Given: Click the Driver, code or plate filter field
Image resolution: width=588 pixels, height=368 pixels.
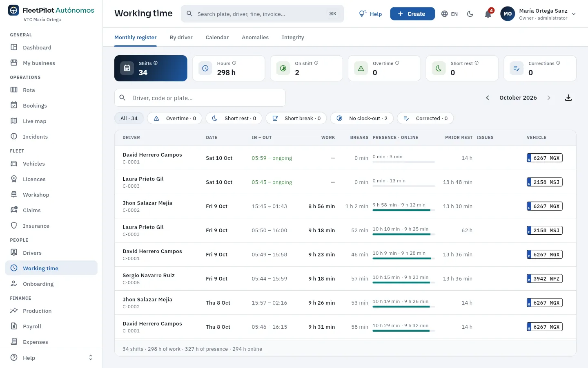Looking at the screenshot, I should point(200,98).
